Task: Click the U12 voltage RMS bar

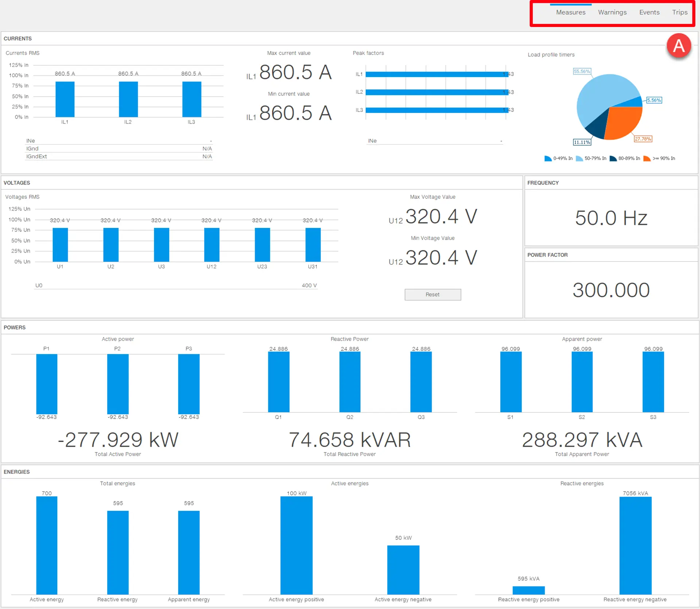Action: click(211, 245)
